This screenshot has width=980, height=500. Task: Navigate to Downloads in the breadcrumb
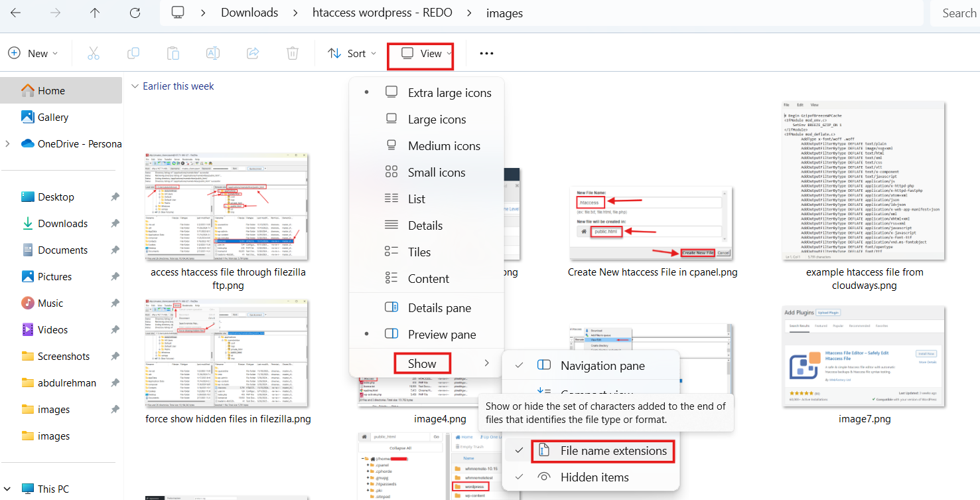tap(249, 13)
